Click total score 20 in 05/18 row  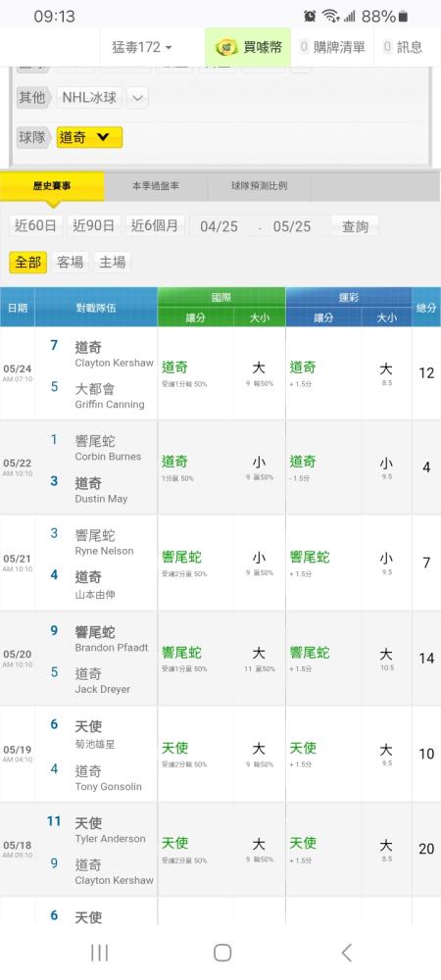pyautogui.click(x=426, y=849)
